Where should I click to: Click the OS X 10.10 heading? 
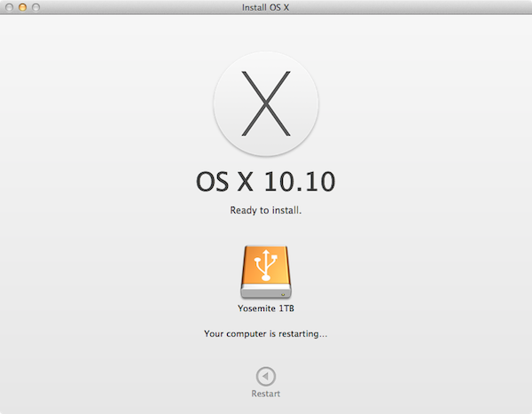266,182
